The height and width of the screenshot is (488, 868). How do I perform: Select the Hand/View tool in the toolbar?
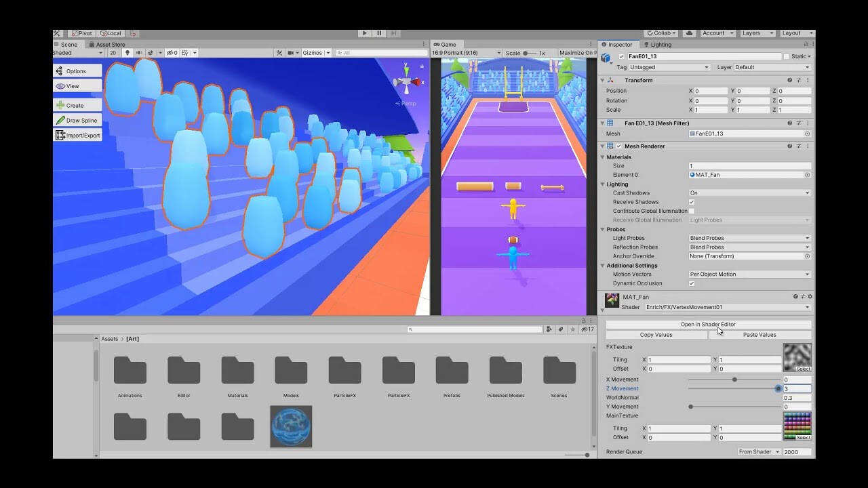tap(77, 85)
